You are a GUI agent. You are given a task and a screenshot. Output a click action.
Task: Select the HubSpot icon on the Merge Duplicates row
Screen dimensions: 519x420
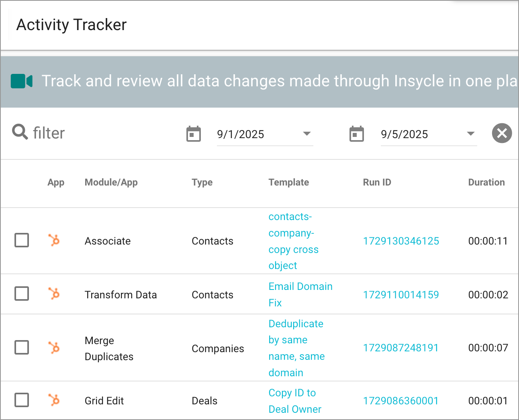54,348
